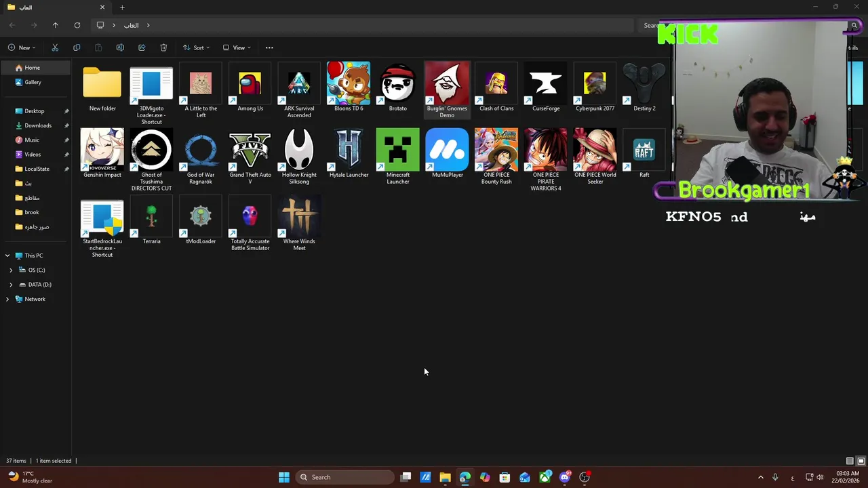Select the Minecraft Launcher icon
Image resolution: width=868 pixels, height=488 pixels.
point(398,157)
